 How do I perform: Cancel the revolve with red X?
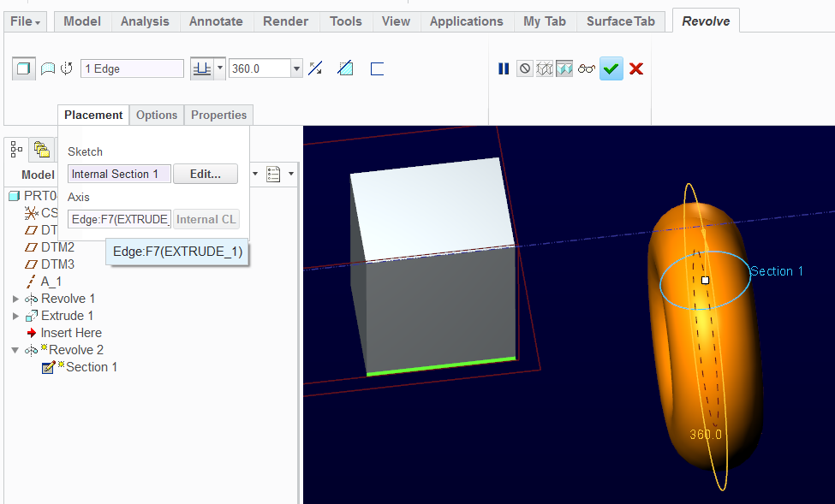click(635, 68)
